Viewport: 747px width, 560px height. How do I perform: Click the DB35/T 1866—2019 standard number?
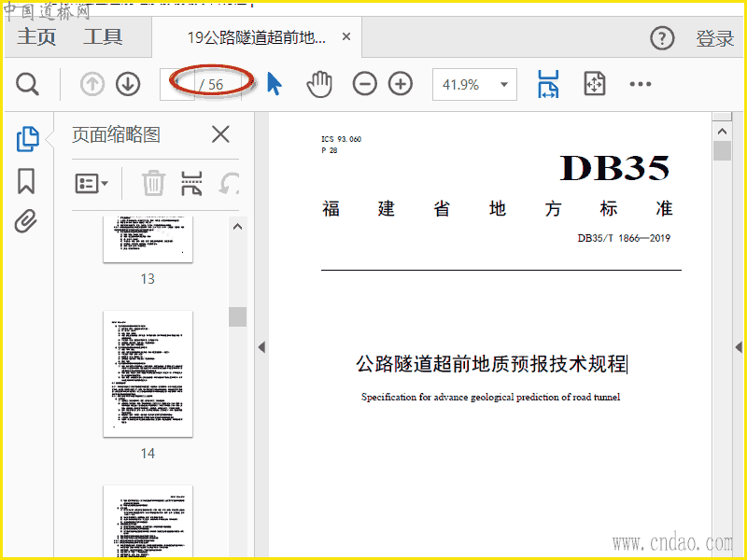[x=624, y=238]
